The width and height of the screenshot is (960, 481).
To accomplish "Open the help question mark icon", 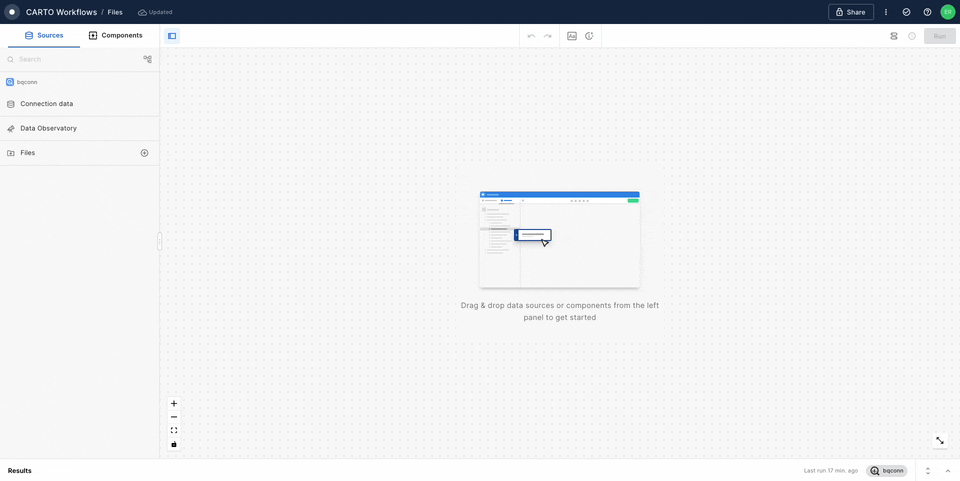I will click(927, 12).
